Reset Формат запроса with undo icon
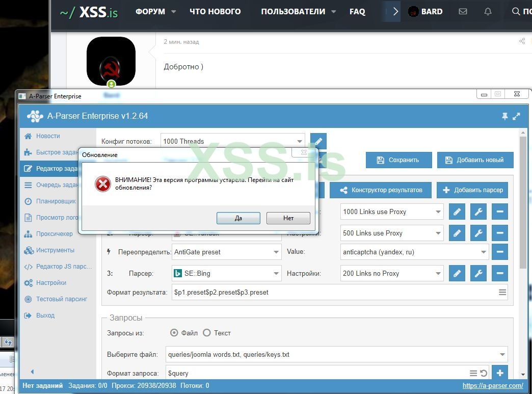This screenshot has height=394, width=532. pos(484,373)
